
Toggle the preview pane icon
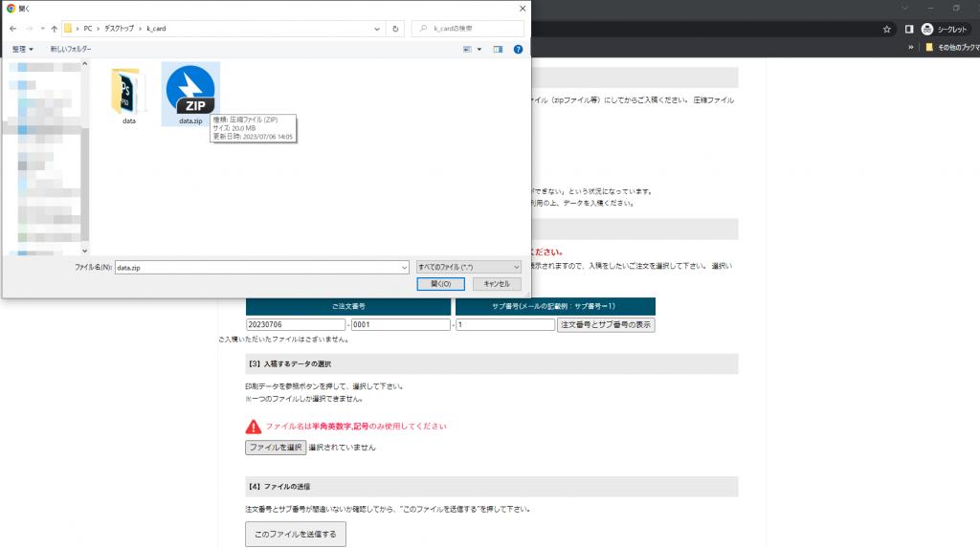[498, 48]
